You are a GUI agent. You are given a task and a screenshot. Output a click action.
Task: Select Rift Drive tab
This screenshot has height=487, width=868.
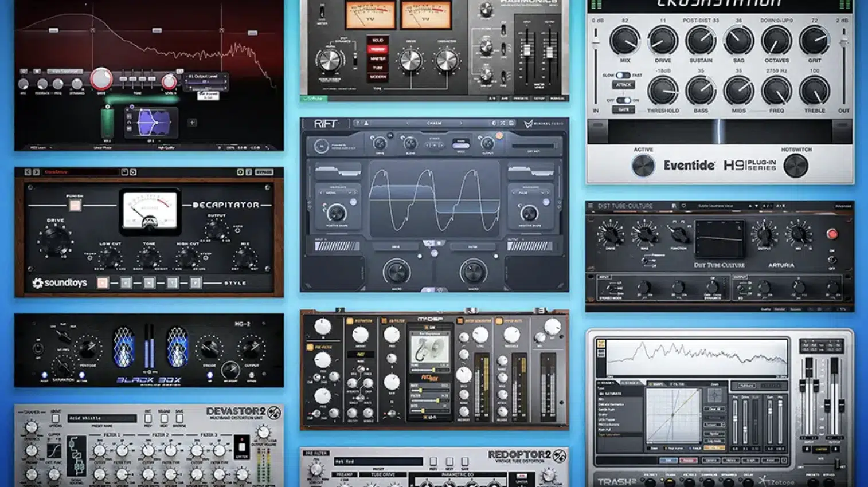(396, 247)
